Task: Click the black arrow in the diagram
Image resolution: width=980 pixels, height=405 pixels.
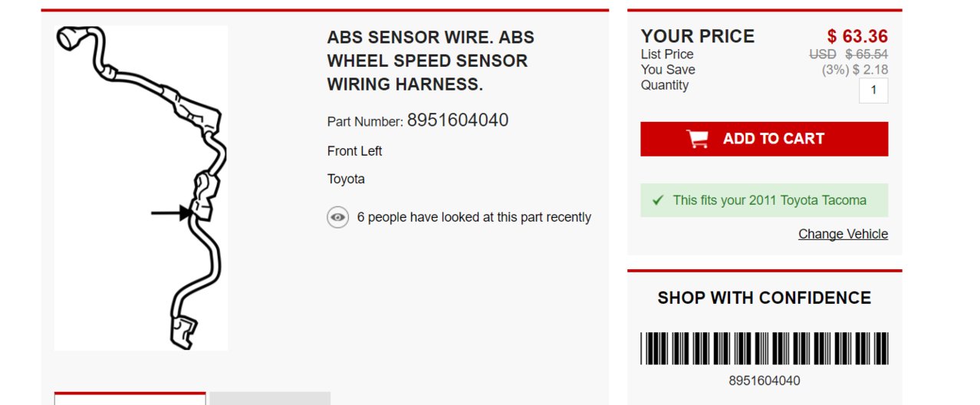Action: [x=172, y=212]
